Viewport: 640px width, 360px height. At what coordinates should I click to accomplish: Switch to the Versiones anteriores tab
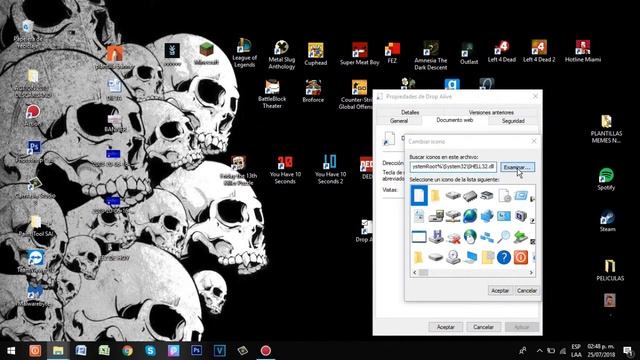(x=491, y=112)
